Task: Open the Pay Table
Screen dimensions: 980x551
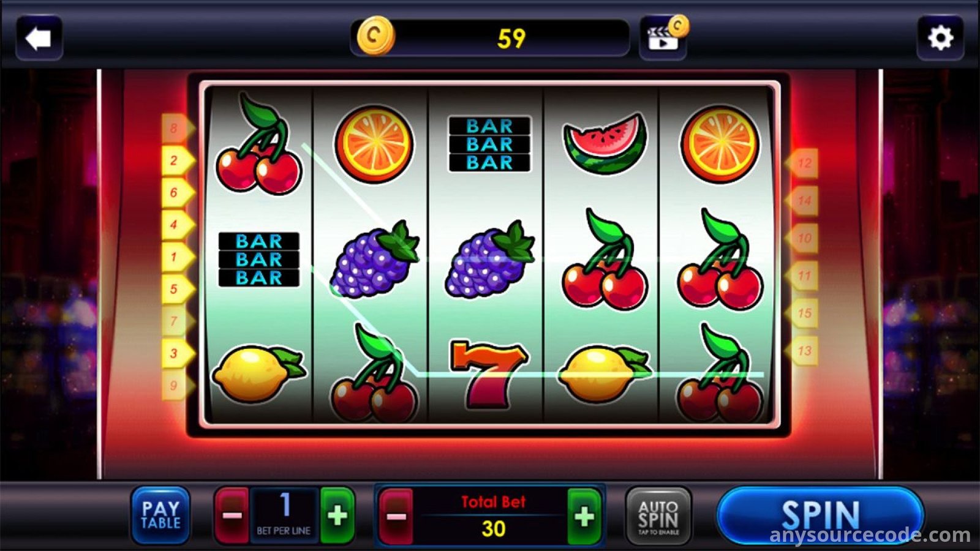Action: pos(160,515)
